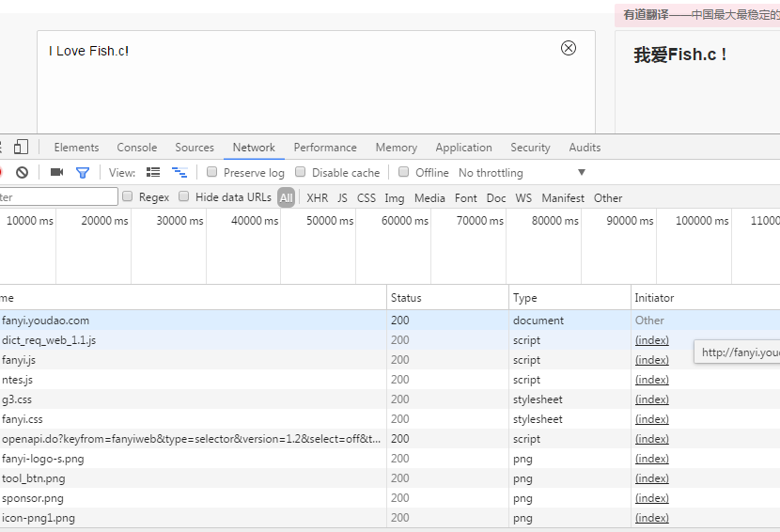Open initiator link for fanyi.js
Screen dimensions: 780x532
tap(652, 360)
